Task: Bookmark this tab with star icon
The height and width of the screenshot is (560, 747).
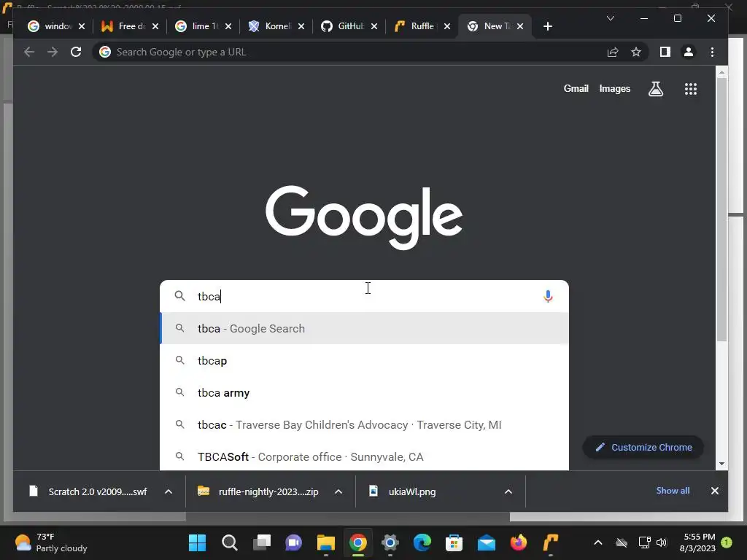Action: coord(636,52)
